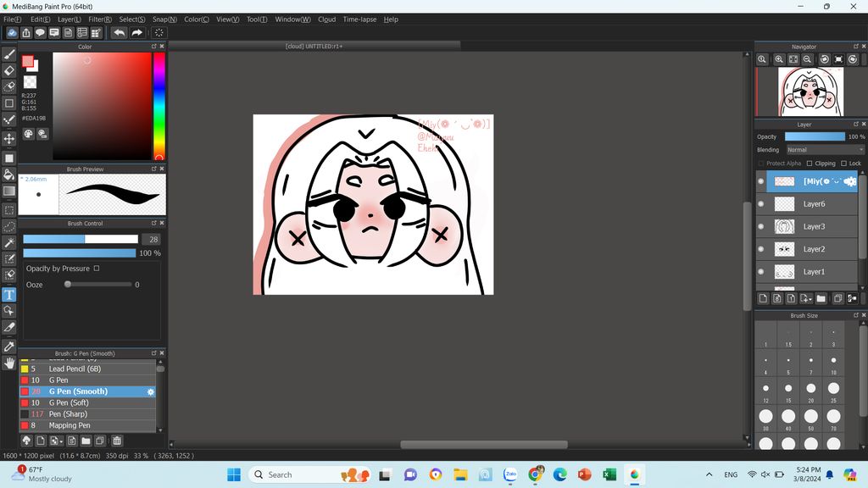The image size is (868, 488).
Task: Add a new layer in Layer panel
Action: click(764, 298)
